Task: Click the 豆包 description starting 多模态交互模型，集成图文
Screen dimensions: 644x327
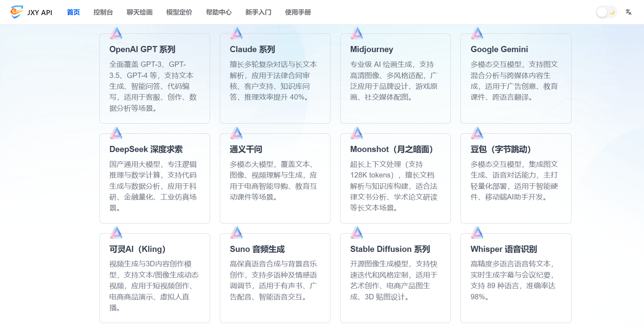Action: 514,181
